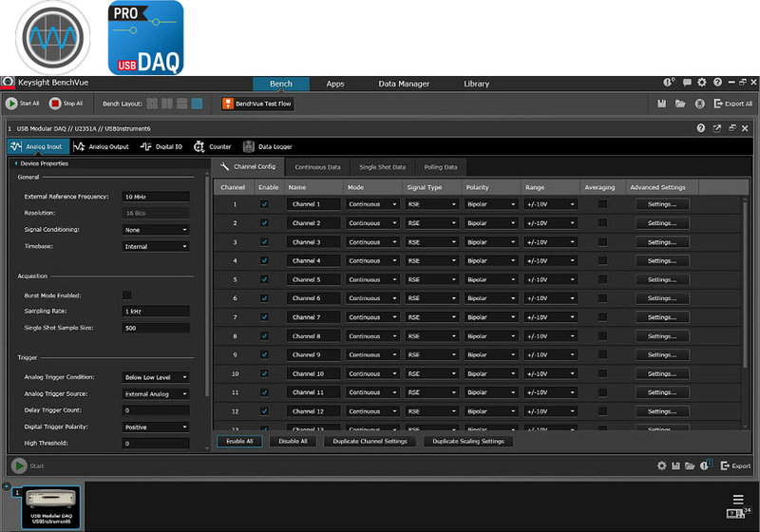Open the Counter tab
Screen dimensions: 760x532
coord(212,146)
